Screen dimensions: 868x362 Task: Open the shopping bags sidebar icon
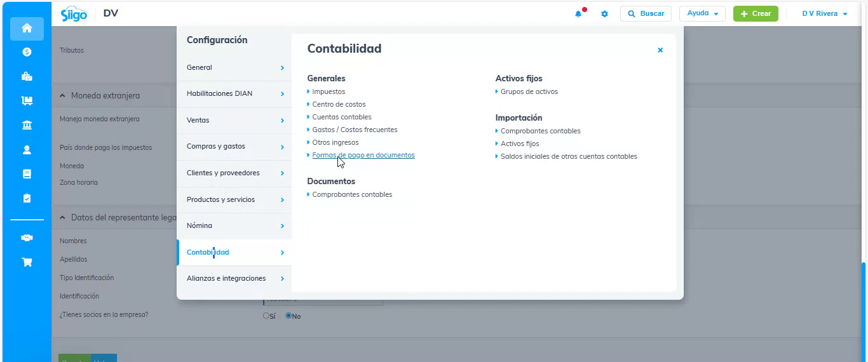coord(27,76)
